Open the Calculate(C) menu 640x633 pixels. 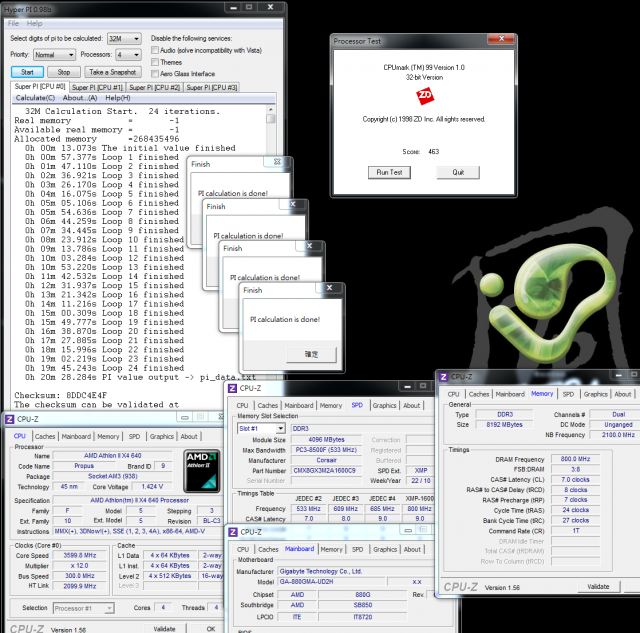point(35,98)
